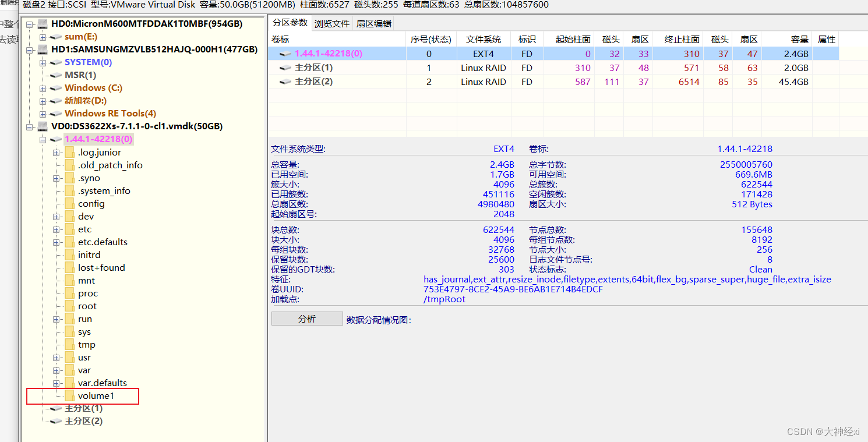Image resolution: width=868 pixels, height=442 pixels.
Task: Expand the Windows (C:) node
Action: click(43, 89)
